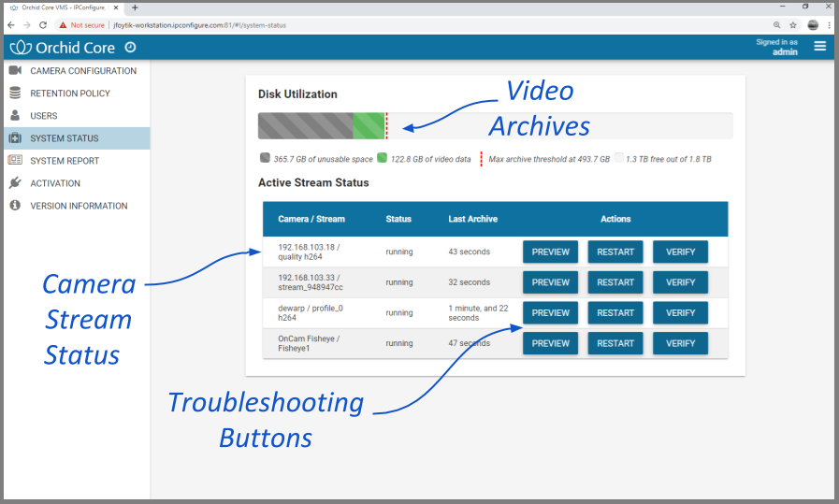The height and width of the screenshot is (504, 839).
Task: Go back with browser back arrow
Action: coord(11,25)
